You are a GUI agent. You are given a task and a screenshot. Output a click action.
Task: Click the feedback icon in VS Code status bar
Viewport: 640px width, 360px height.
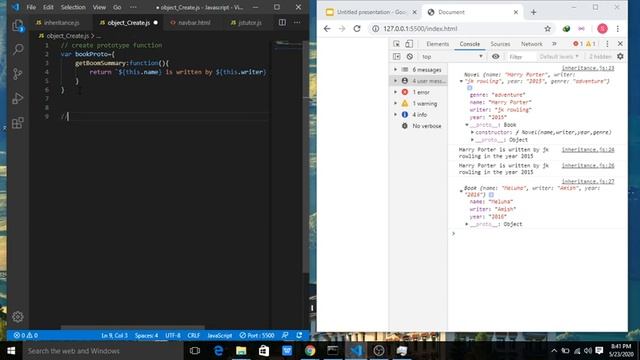285,336
